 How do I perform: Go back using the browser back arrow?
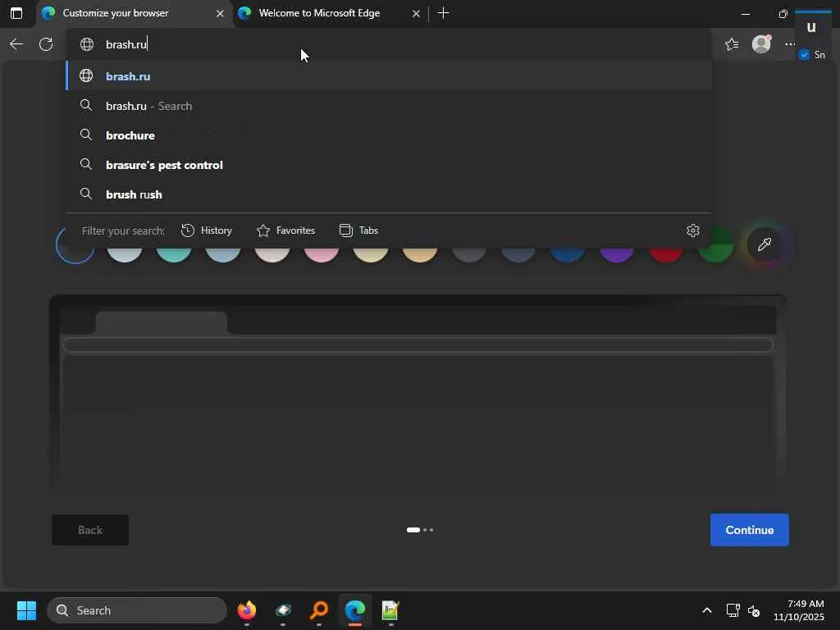16,44
